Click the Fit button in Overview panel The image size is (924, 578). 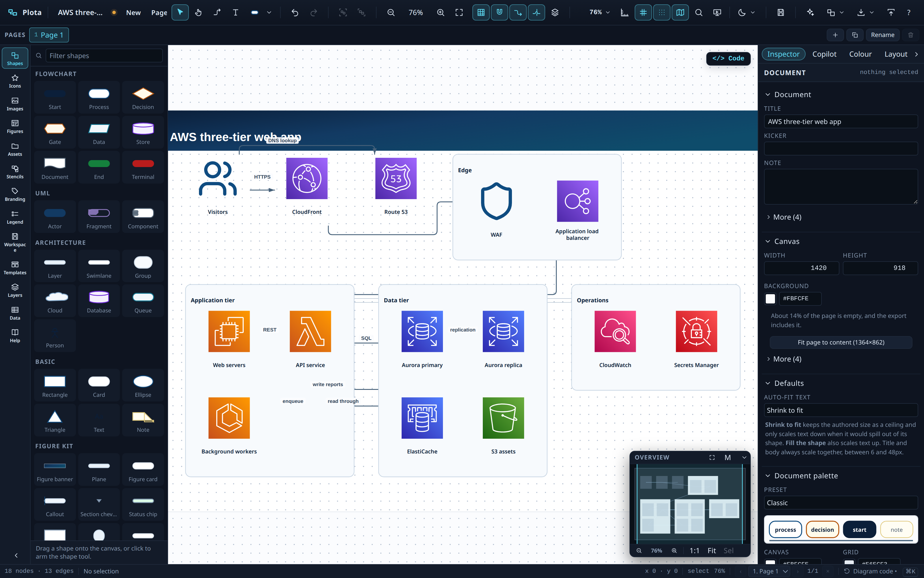coord(712,551)
